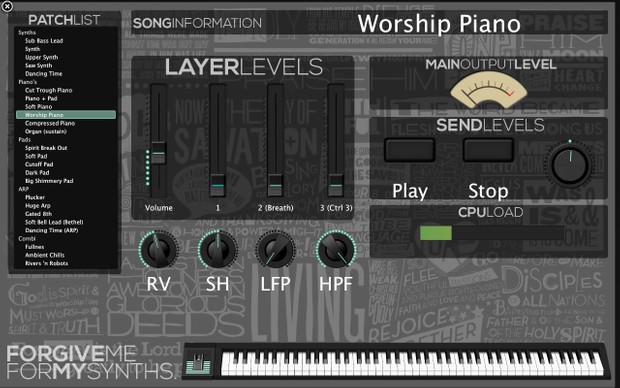Click the pitch wheel beside the keyboard
Screen dimensions: 620x388
(198, 363)
